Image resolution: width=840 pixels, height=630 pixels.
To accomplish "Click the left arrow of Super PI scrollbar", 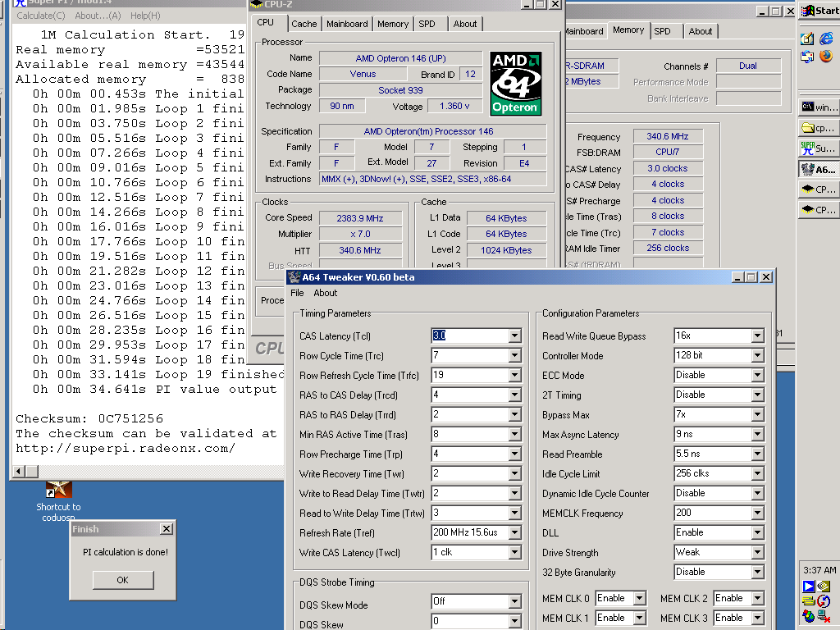I will [20, 472].
